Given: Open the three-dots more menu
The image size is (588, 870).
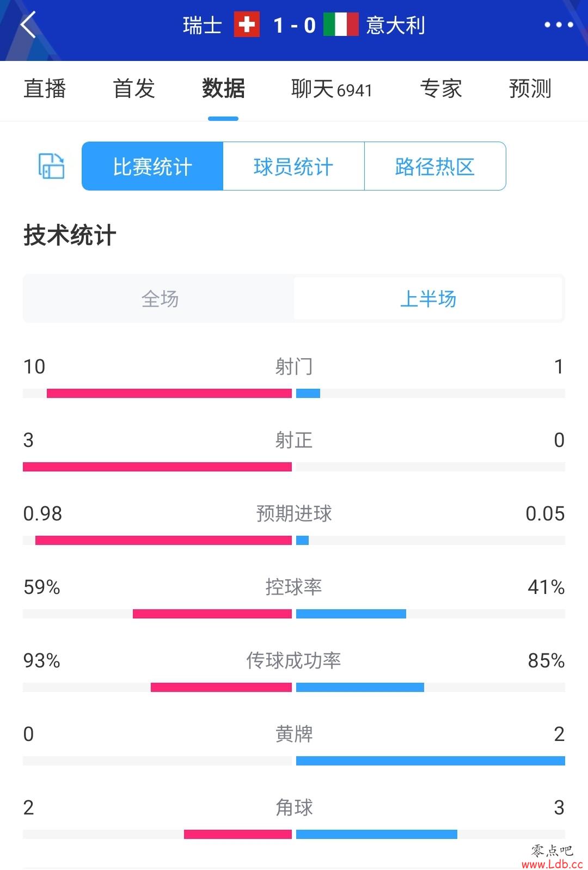Looking at the screenshot, I should (x=559, y=25).
